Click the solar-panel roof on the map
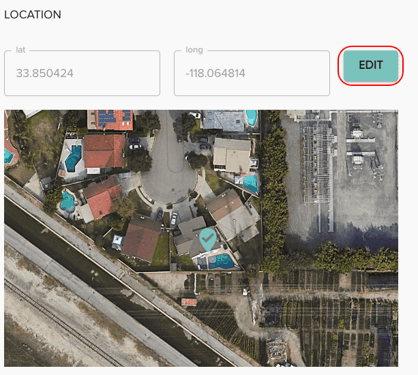 point(113,119)
